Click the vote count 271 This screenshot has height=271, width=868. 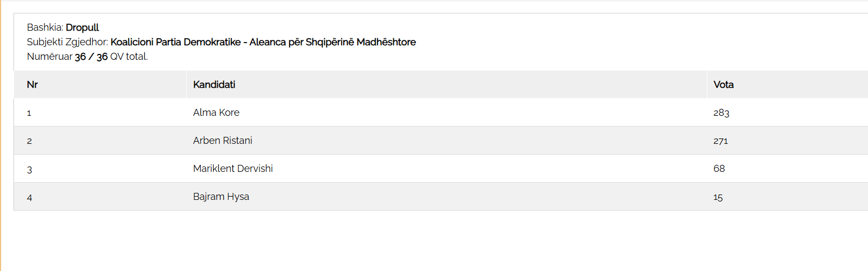tap(720, 141)
